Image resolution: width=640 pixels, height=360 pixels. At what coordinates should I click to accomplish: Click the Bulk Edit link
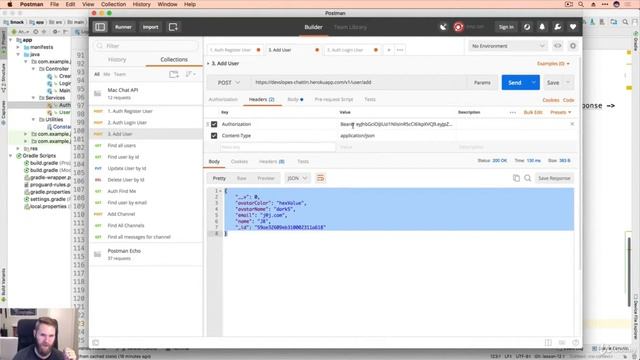pyautogui.click(x=533, y=112)
